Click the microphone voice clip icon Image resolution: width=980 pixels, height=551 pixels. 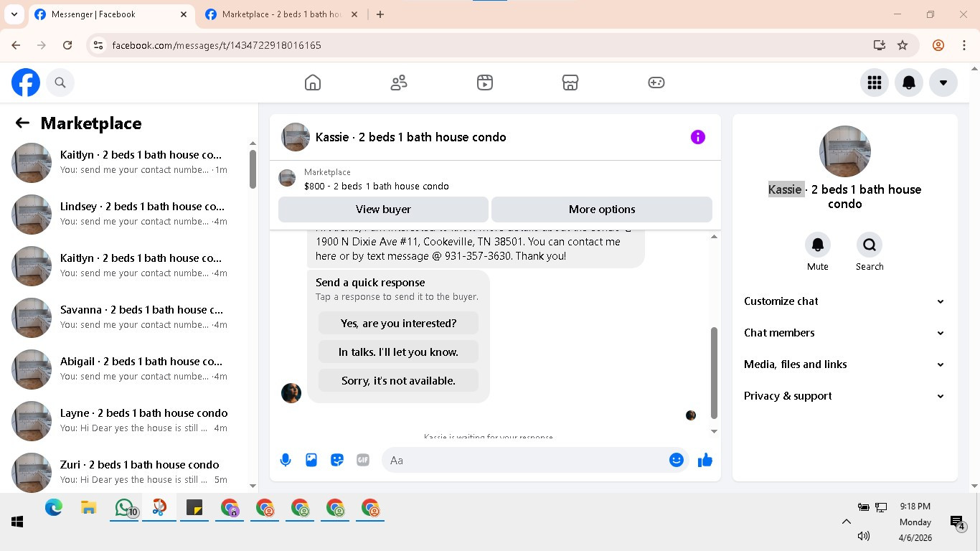click(x=286, y=460)
